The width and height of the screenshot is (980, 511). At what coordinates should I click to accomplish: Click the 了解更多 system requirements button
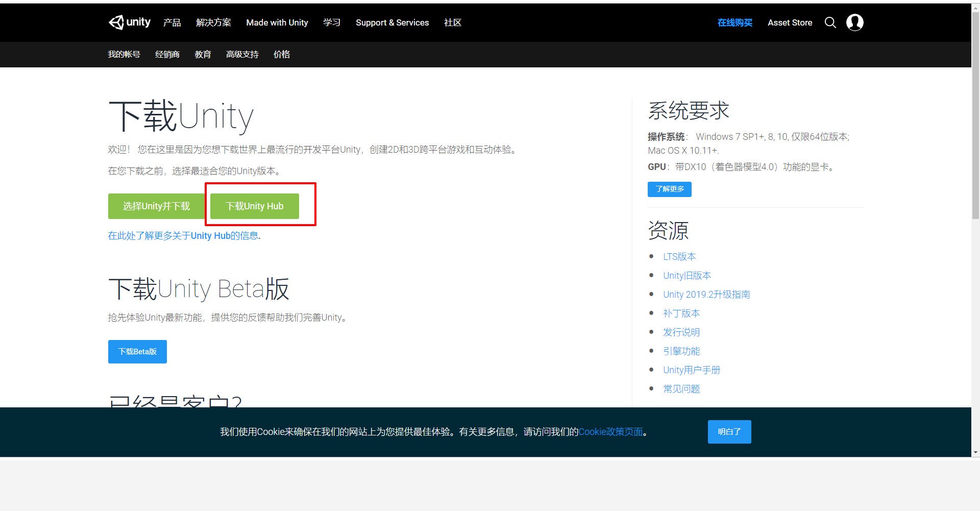[670, 189]
